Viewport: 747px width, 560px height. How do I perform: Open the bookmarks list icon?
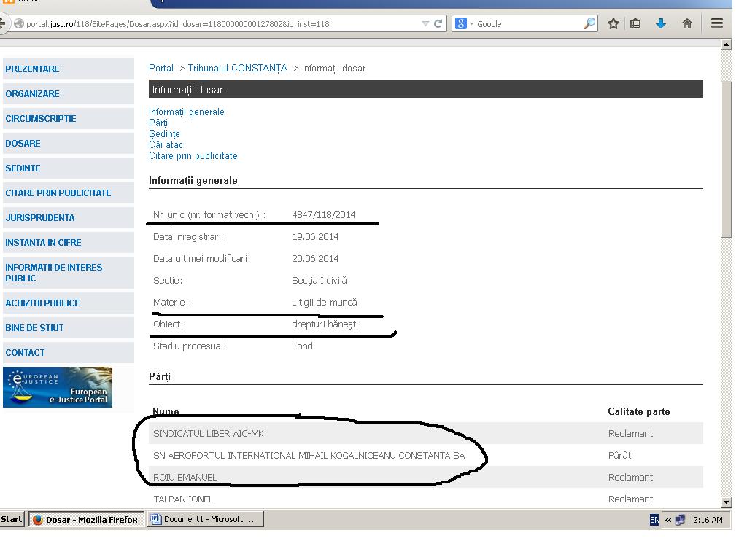[635, 24]
